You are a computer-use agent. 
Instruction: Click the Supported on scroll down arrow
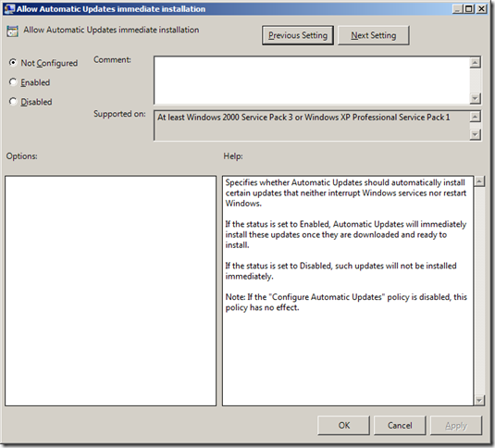click(476, 134)
